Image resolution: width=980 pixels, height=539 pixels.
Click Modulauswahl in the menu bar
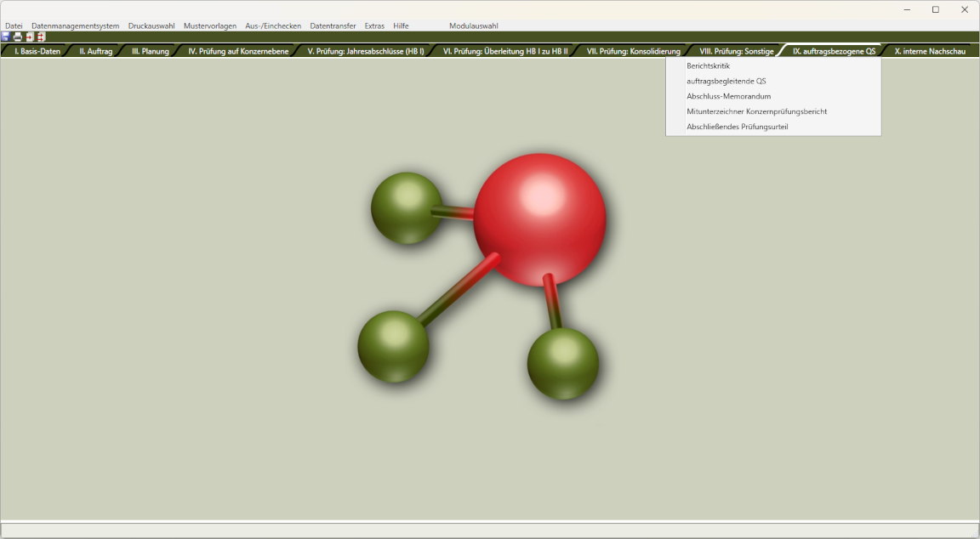tap(474, 26)
